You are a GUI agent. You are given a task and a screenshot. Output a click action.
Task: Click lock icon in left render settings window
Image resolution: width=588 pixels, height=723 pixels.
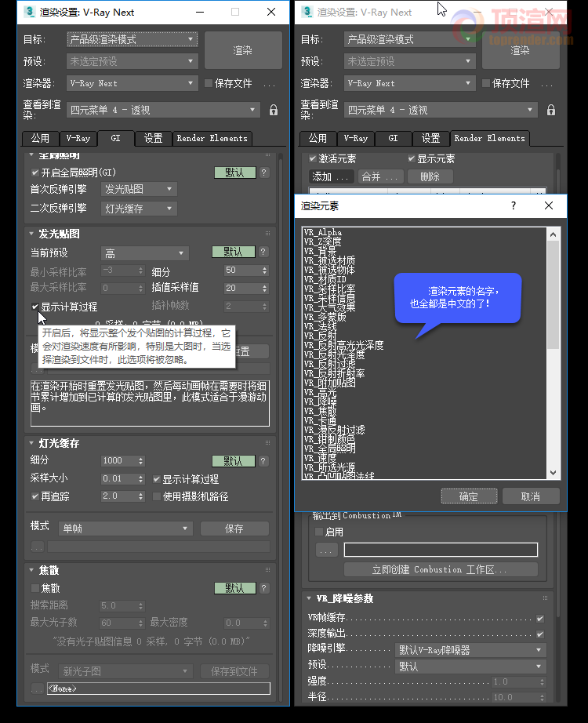tap(274, 110)
